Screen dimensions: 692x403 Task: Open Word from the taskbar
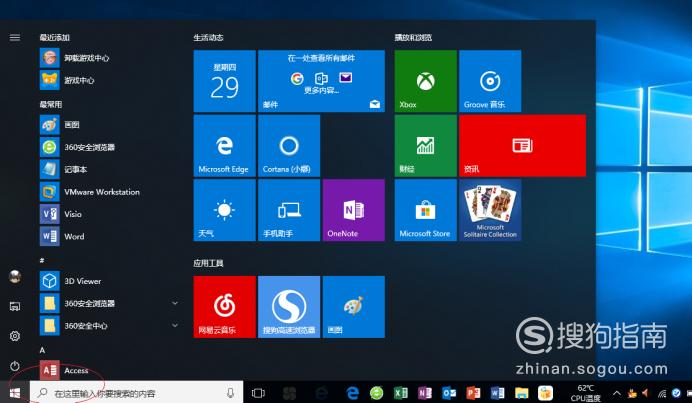(x=497, y=393)
